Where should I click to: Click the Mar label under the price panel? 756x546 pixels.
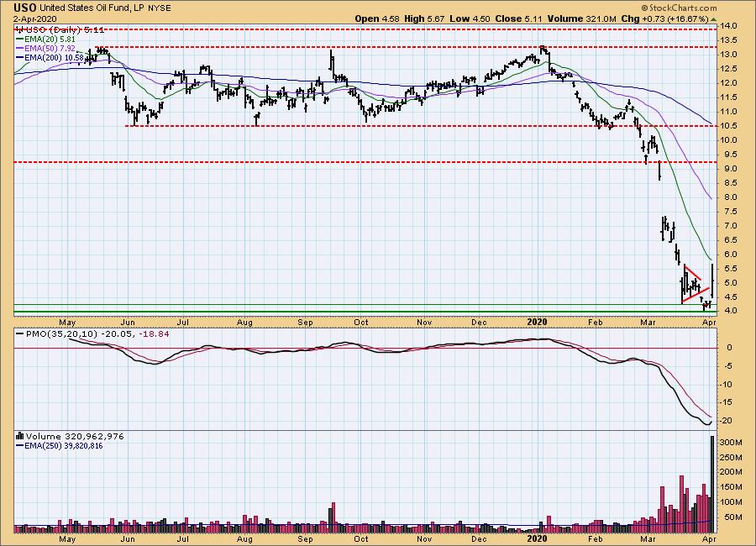click(648, 323)
